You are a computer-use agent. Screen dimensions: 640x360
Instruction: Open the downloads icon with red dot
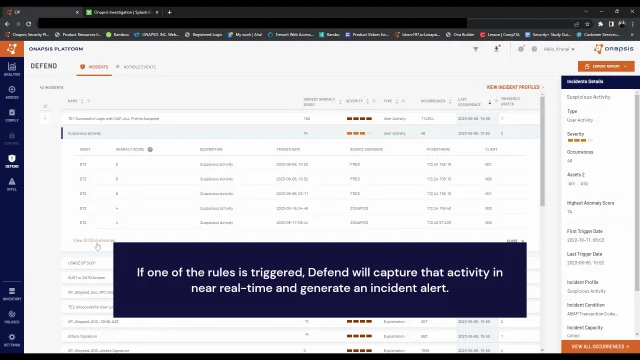pyautogui.click(x=497, y=49)
